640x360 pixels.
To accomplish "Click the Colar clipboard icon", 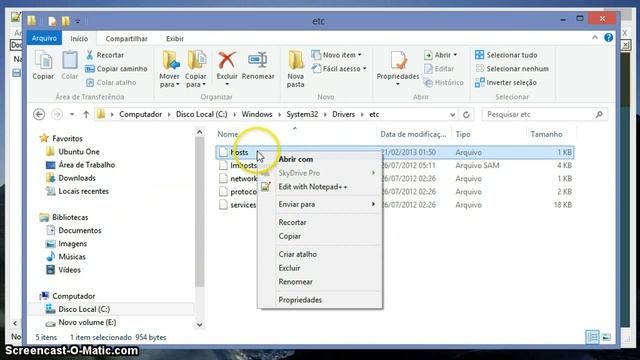I will tap(69, 65).
